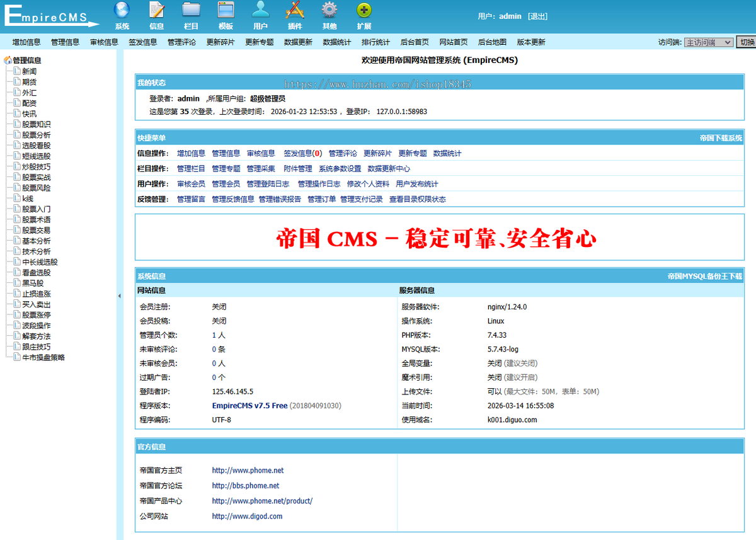Select 增加信息 in the top menu bar
Viewport: 756px width, 540px height.
(x=26, y=42)
